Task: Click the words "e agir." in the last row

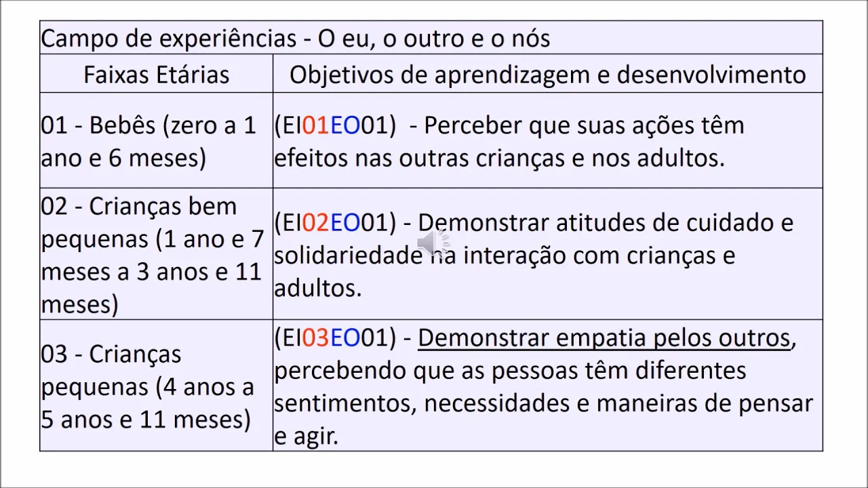Action: pos(306,436)
